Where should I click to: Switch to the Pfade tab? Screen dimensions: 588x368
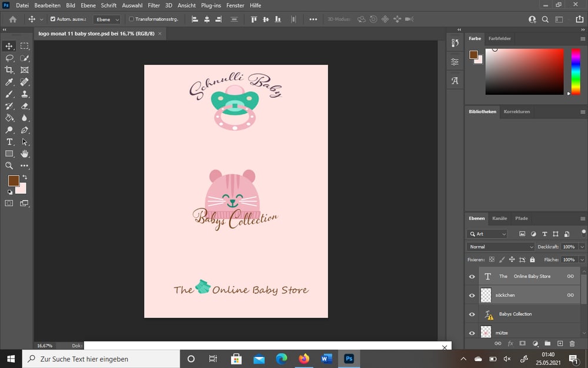521,218
